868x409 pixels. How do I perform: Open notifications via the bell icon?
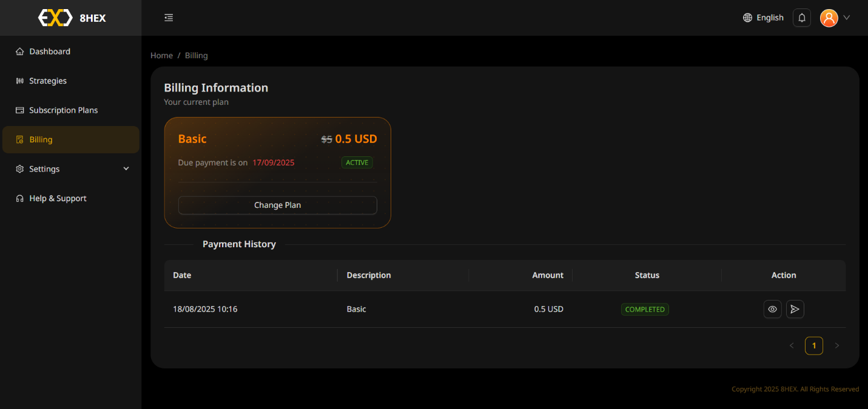[801, 18]
